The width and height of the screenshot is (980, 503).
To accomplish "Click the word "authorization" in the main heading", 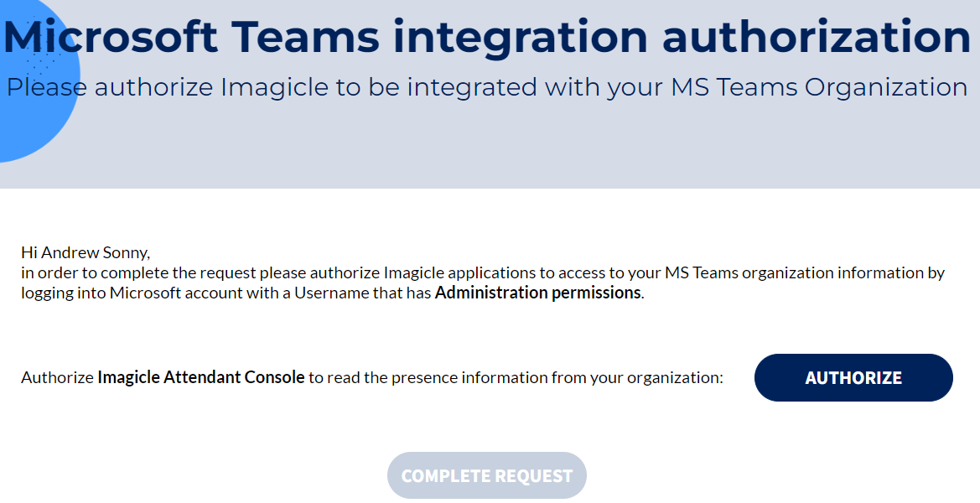I will tap(817, 37).
